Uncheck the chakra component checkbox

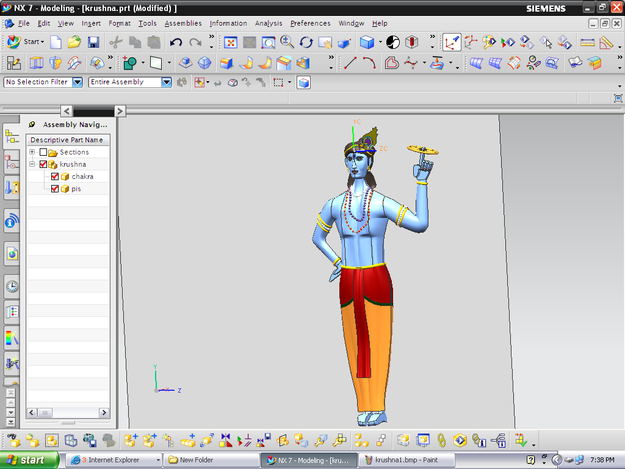click(55, 177)
